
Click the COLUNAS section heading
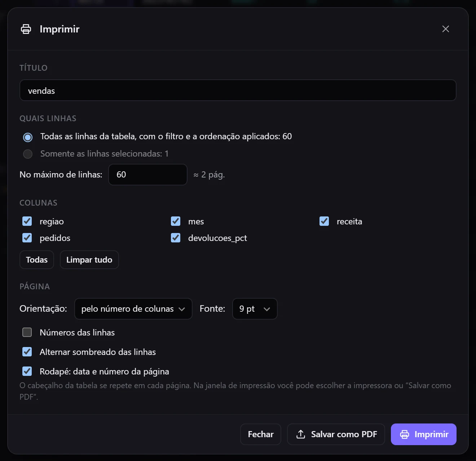point(39,203)
